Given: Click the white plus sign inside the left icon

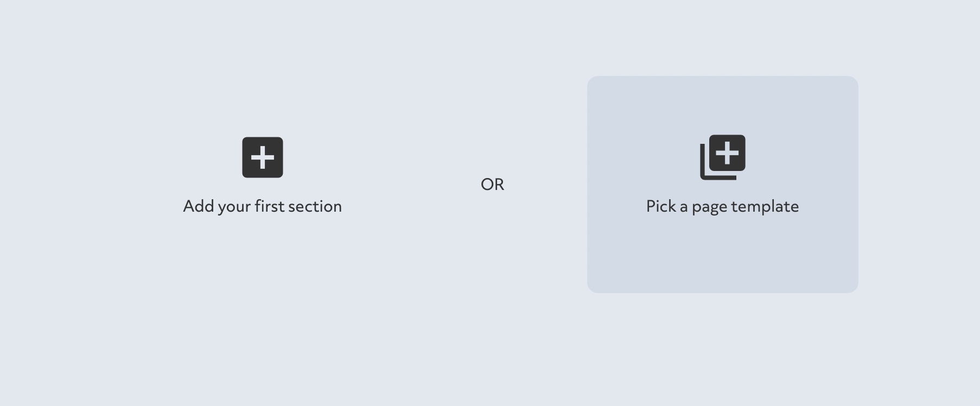Looking at the screenshot, I should click(263, 157).
